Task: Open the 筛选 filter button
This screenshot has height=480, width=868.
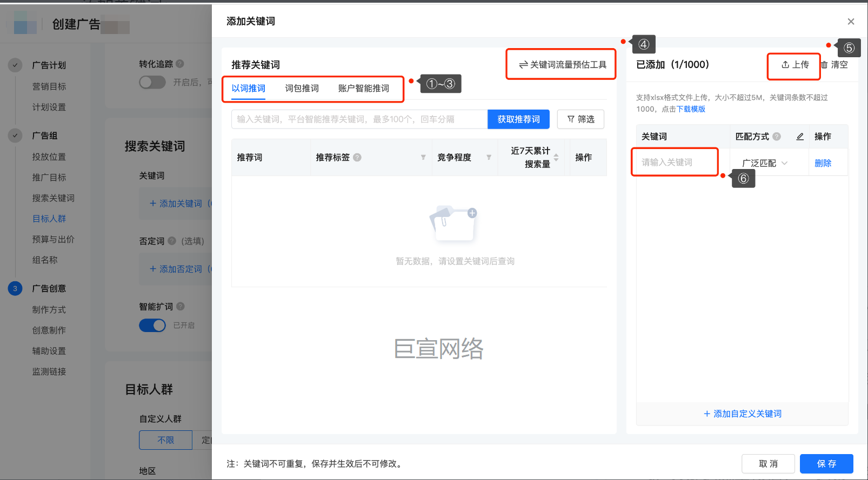Action: [580, 119]
